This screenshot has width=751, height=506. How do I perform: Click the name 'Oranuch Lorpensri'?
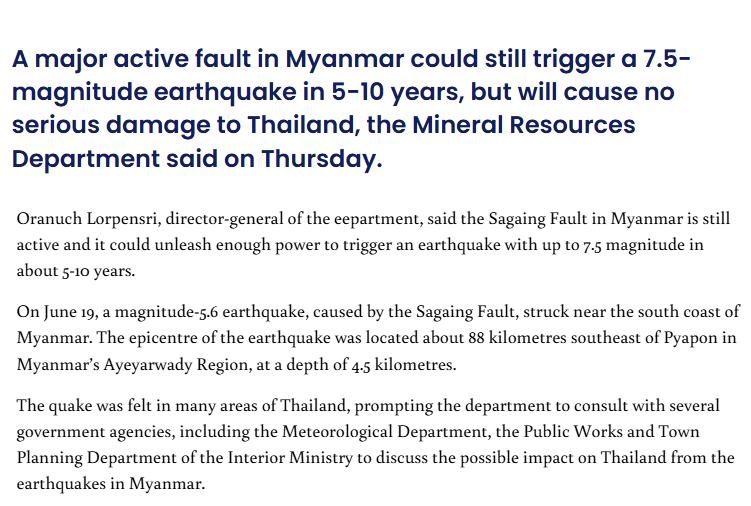coord(87,219)
